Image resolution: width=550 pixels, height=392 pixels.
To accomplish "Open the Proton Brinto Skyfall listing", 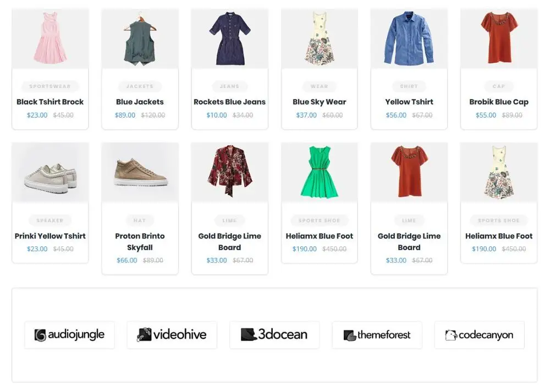I will tap(140, 242).
